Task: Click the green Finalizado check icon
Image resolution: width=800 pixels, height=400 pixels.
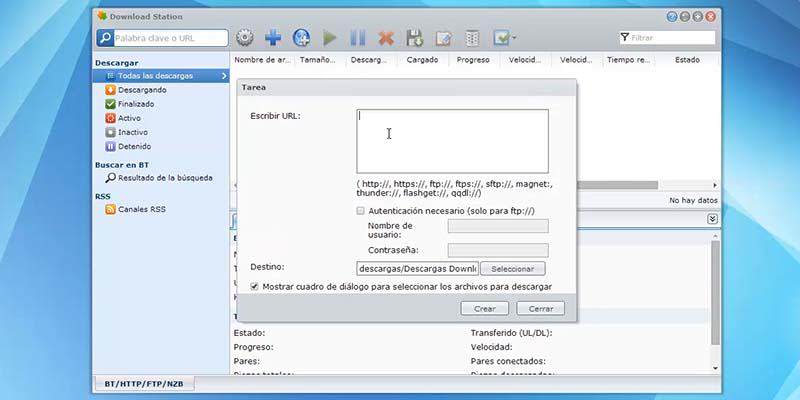Action: tap(110, 104)
